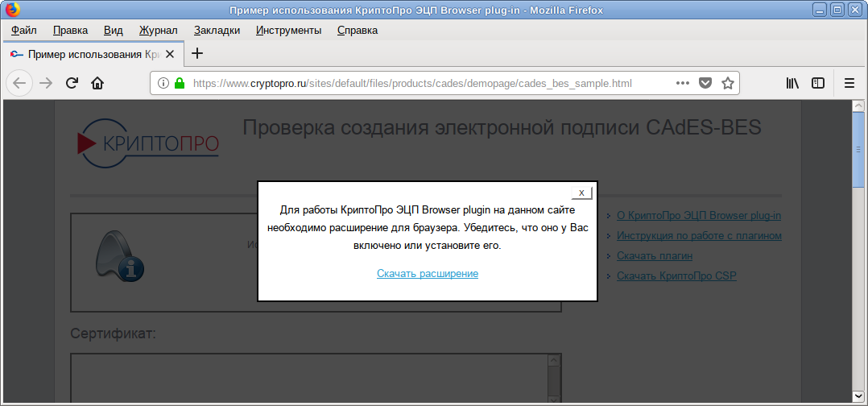
Task: Click page scrollbar up arrow
Action: point(858,106)
